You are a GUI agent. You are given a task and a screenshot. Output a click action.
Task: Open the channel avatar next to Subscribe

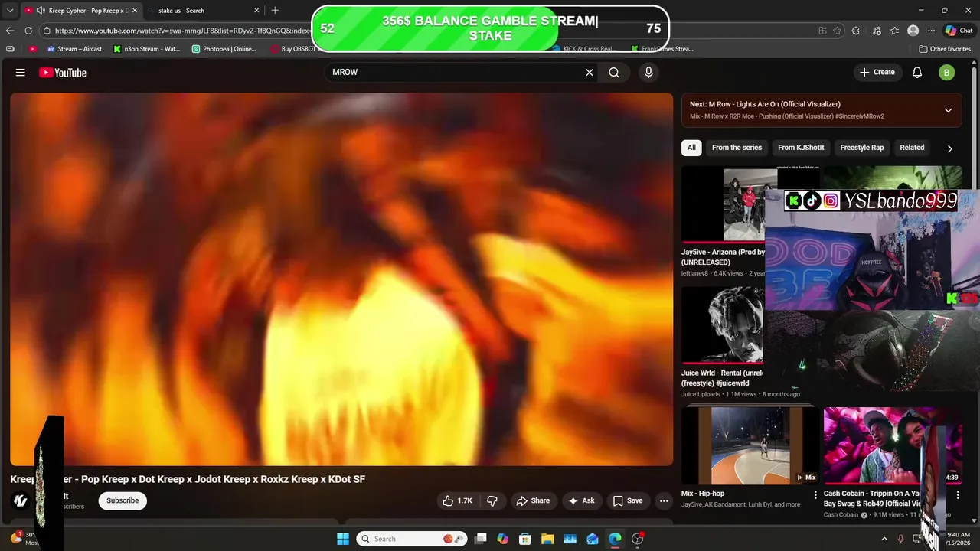coord(21,500)
